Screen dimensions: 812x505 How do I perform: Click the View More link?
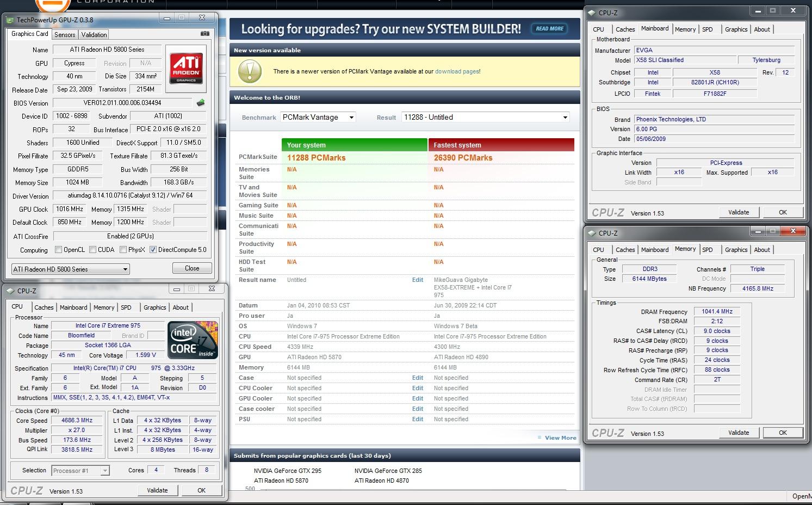[x=560, y=438]
